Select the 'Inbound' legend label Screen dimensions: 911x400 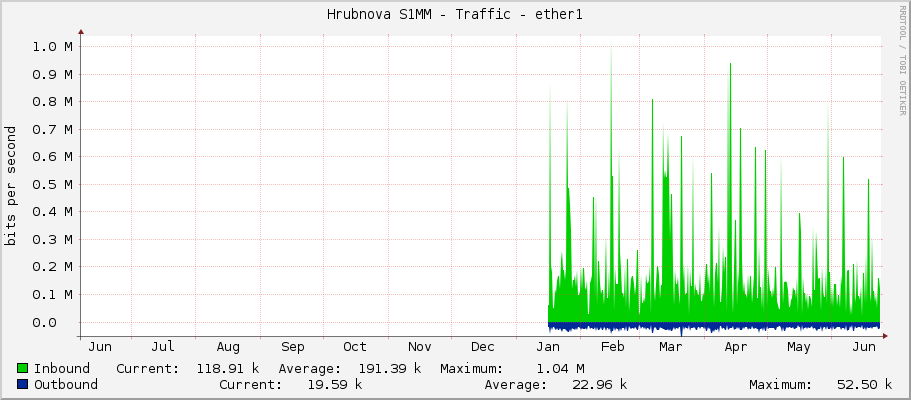point(62,368)
